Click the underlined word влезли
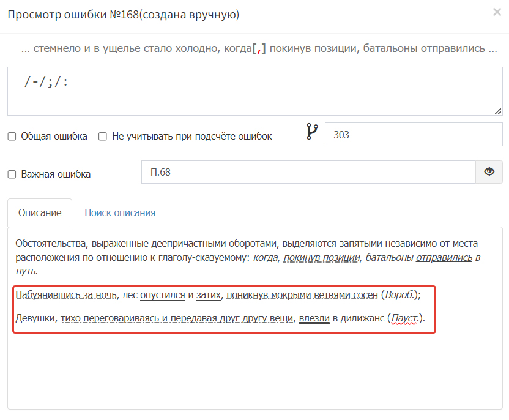The width and height of the screenshot is (509, 420). point(314,318)
